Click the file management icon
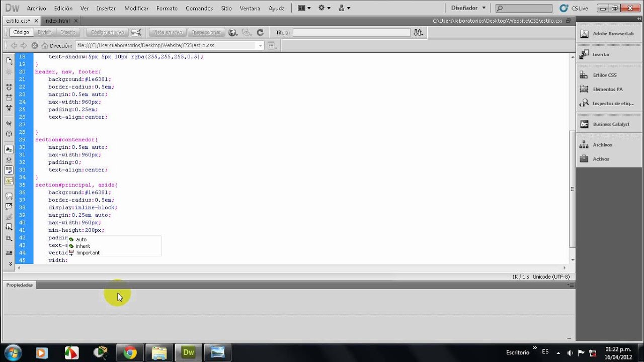Image resolution: width=644 pixels, height=362 pixels. pos(418,32)
